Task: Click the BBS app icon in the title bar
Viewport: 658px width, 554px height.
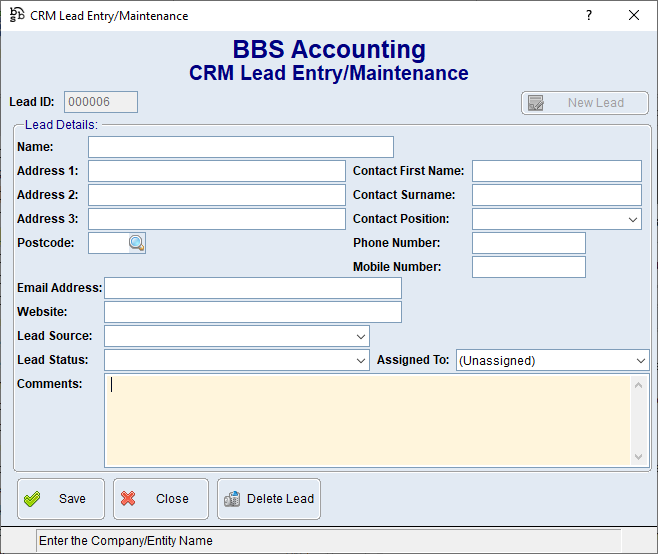Action: [x=17, y=15]
